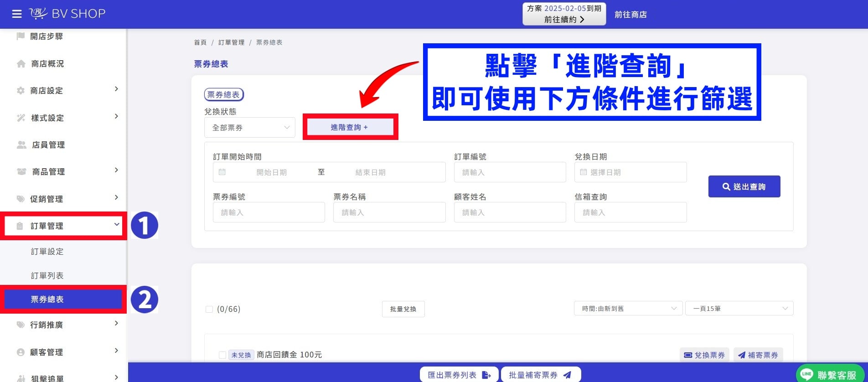Screen dimensions: 868x382
Task: Open the 一頁15筆 page size dropdown
Action: point(739,309)
